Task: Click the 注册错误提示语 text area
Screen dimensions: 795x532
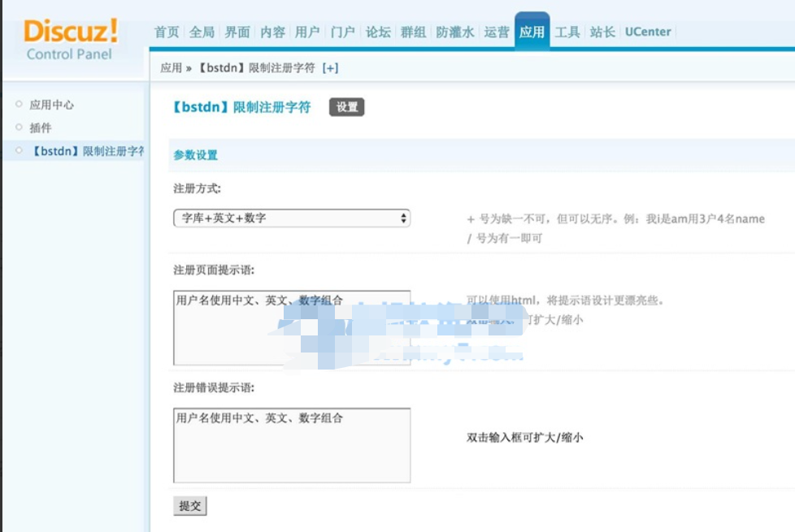Action: (291, 443)
